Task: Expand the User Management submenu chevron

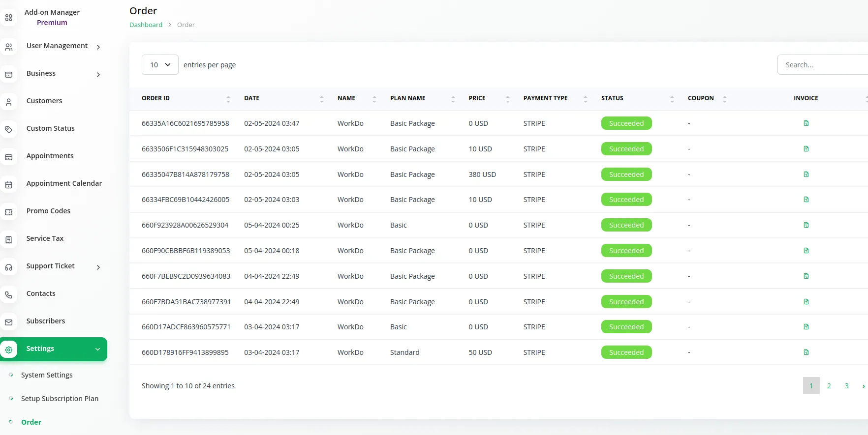Action: [98, 47]
